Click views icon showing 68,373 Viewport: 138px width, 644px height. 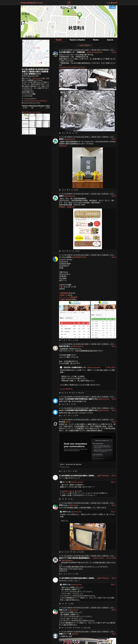[x=77, y=393]
